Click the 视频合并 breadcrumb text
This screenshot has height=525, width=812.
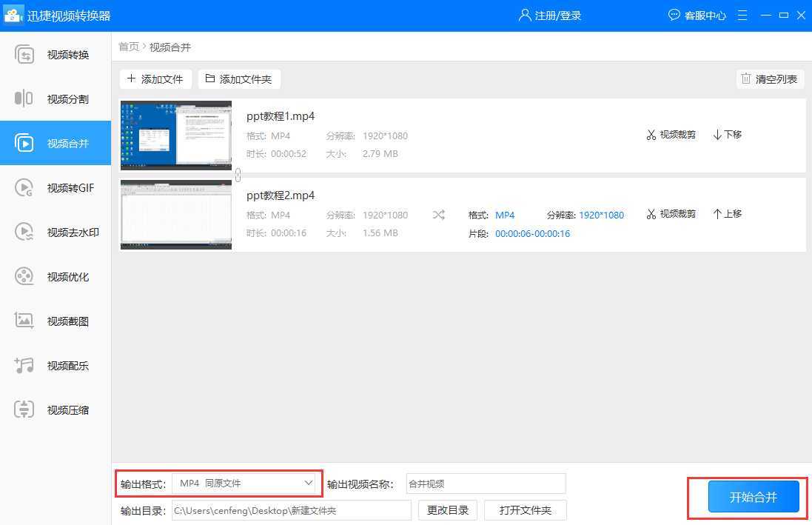(170, 47)
